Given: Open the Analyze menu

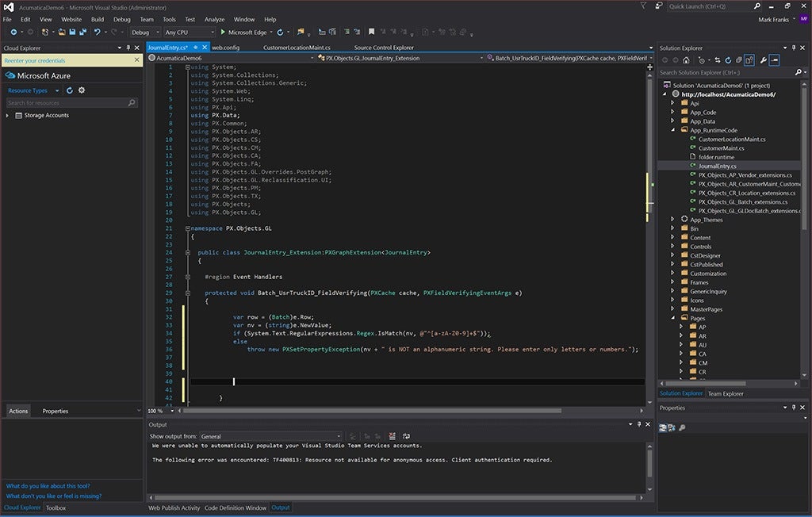Looking at the screenshot, I should point(214,19).
